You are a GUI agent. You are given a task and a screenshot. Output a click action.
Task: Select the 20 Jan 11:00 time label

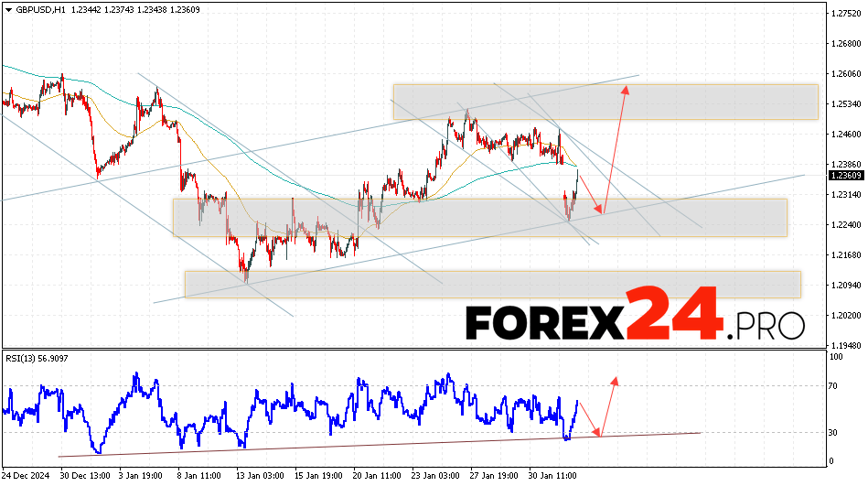click(376, 476)
